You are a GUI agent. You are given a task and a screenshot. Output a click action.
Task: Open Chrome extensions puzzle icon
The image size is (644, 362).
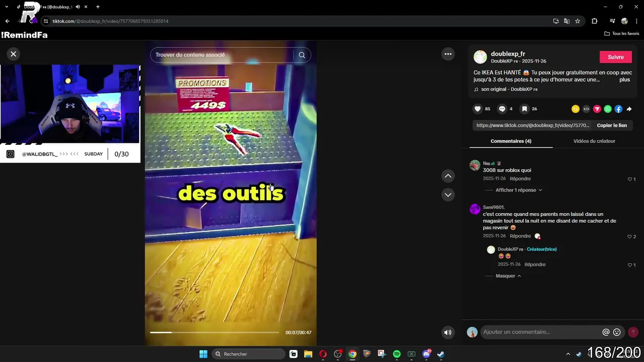click(x=594, y=21)
